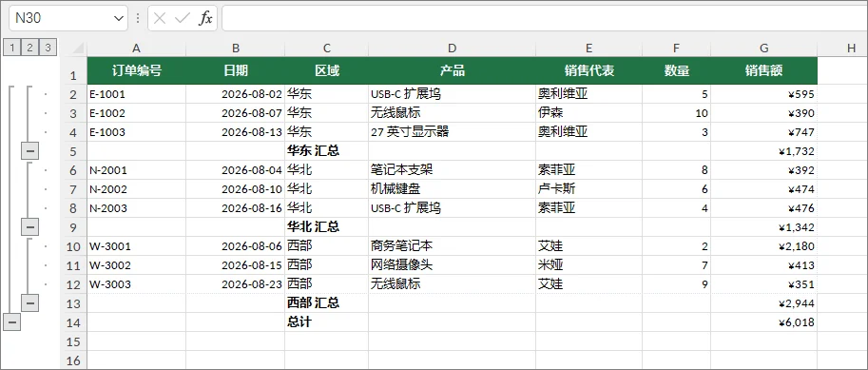The width and height of the screenshot is (868, 370).
Task: Select date cell 2026-08-23
Action: tap(235, 284)
